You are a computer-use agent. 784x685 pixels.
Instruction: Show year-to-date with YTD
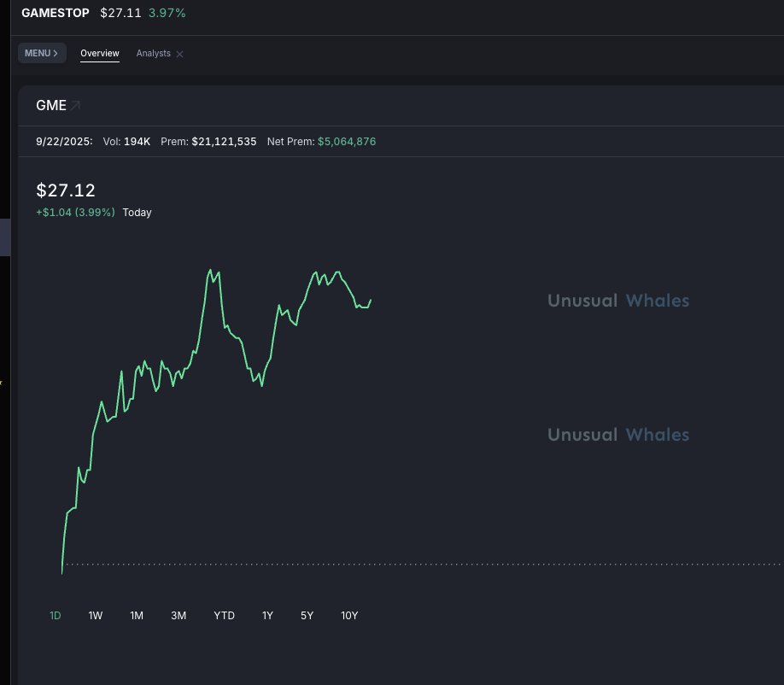point(224,615)
